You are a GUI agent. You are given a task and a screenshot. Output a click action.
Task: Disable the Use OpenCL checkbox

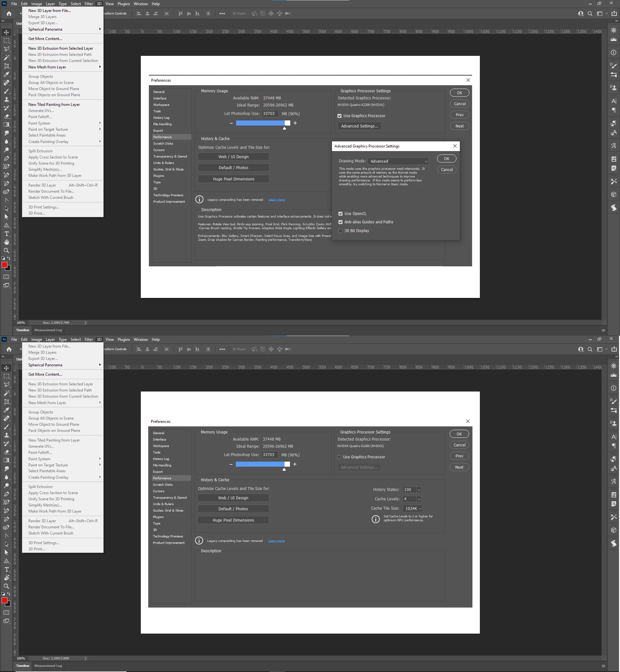coord(340,214)
